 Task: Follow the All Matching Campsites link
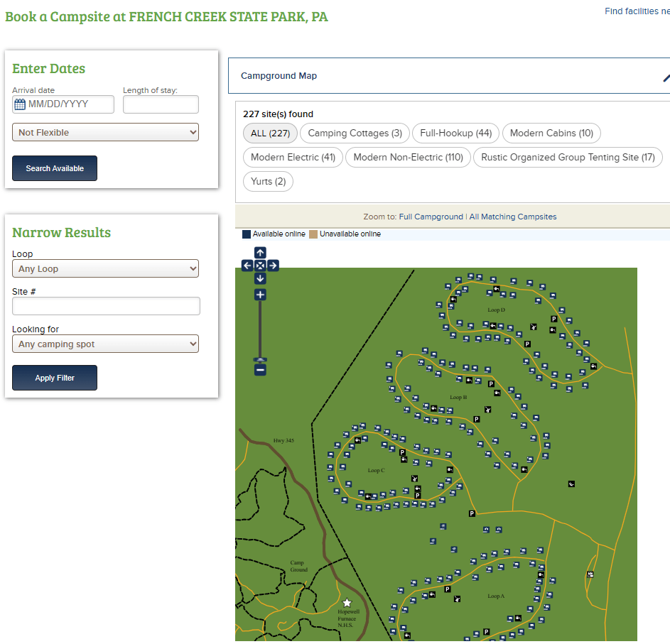tap(512, 217)
